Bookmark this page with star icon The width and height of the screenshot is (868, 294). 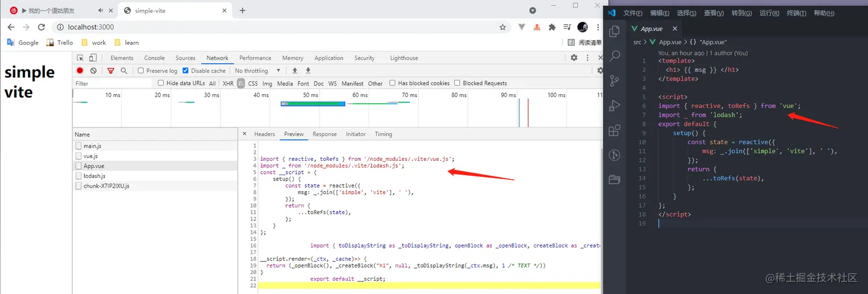[x=503, y=27]
